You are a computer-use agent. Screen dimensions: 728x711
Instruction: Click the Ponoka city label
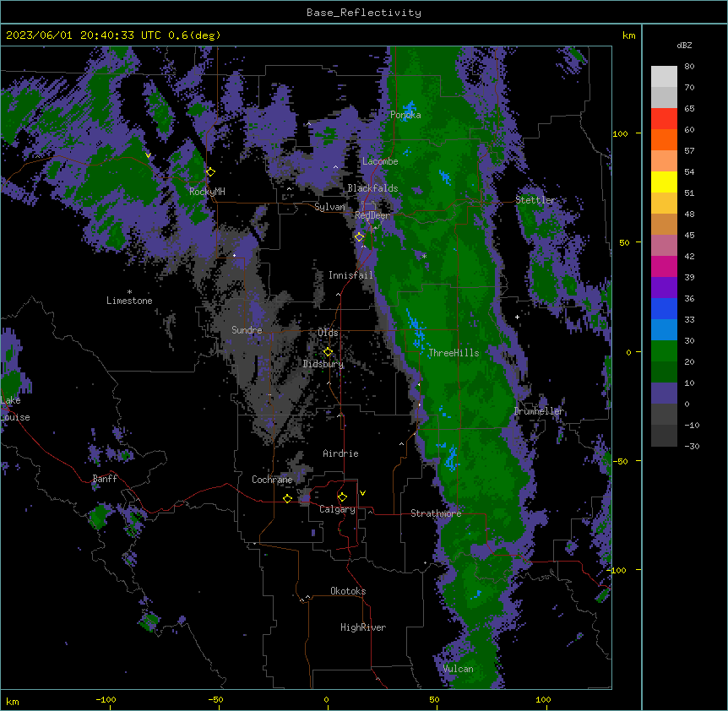coord(405,115)
